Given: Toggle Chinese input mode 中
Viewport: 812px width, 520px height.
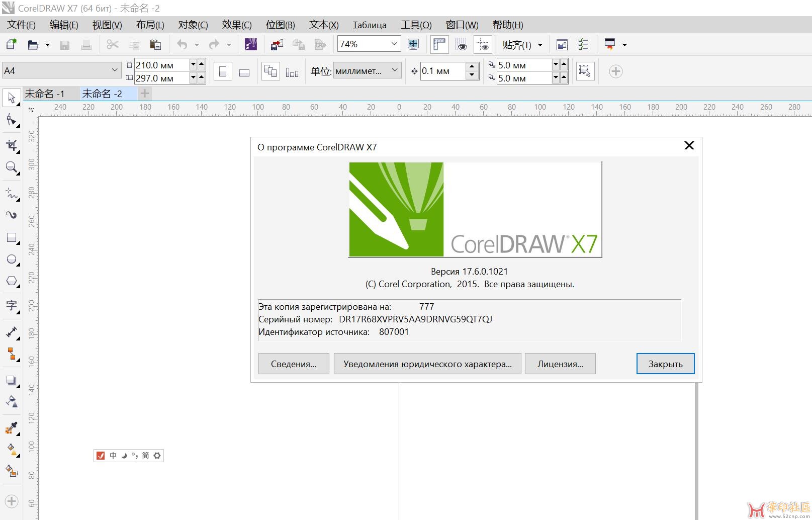Looking at the screenshot, I should coord(113,456).
